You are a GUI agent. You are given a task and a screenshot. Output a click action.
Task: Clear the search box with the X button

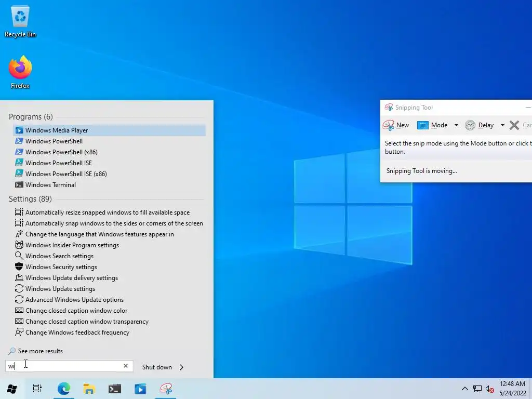pos(126,366)
